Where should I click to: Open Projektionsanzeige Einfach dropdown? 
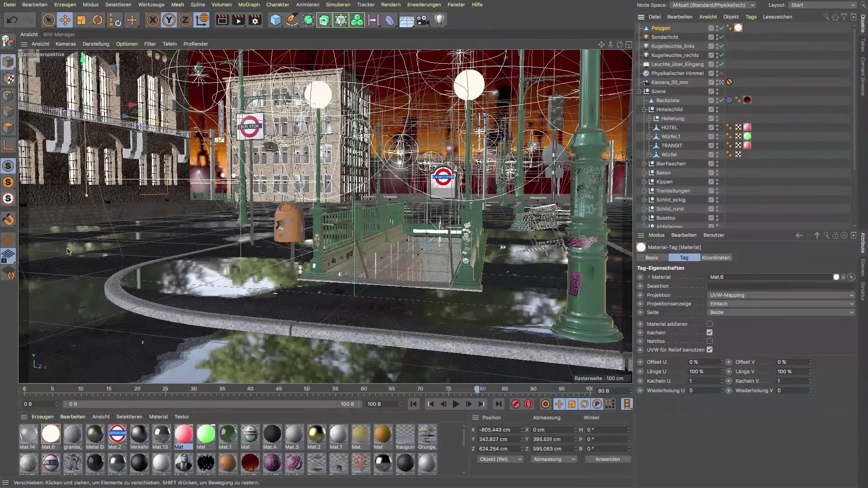[781, 304]
